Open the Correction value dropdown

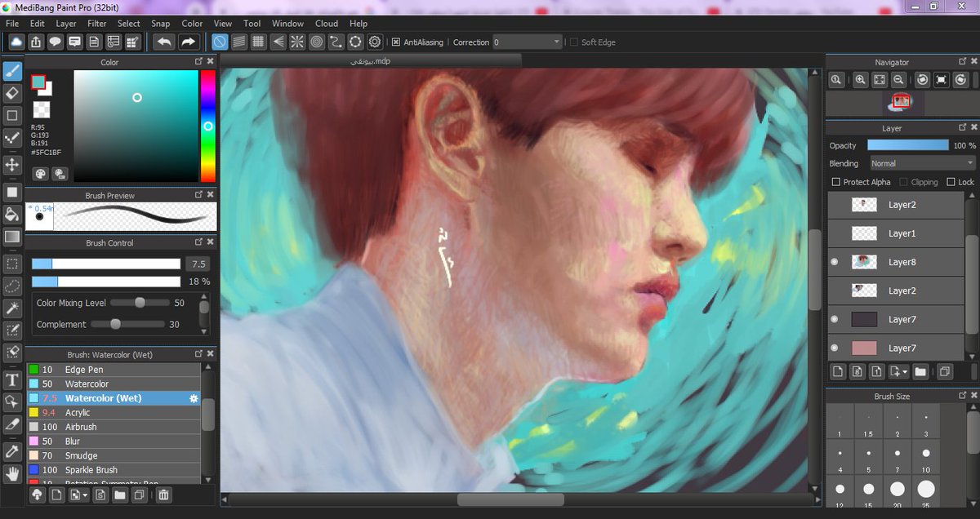(x=528, y=42)
